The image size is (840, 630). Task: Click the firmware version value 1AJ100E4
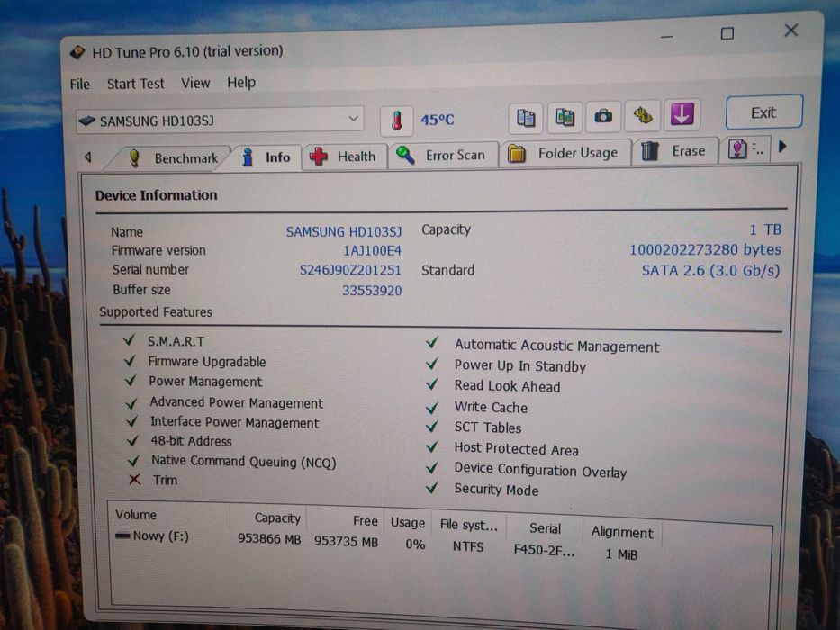click(373, 251)
